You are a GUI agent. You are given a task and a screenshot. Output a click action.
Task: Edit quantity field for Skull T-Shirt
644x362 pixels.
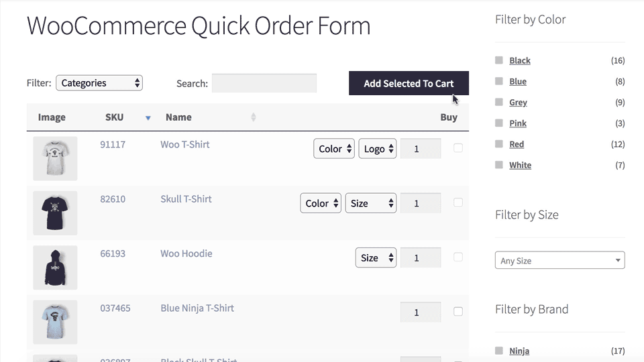pyautogui.click(x=421, y=203)
